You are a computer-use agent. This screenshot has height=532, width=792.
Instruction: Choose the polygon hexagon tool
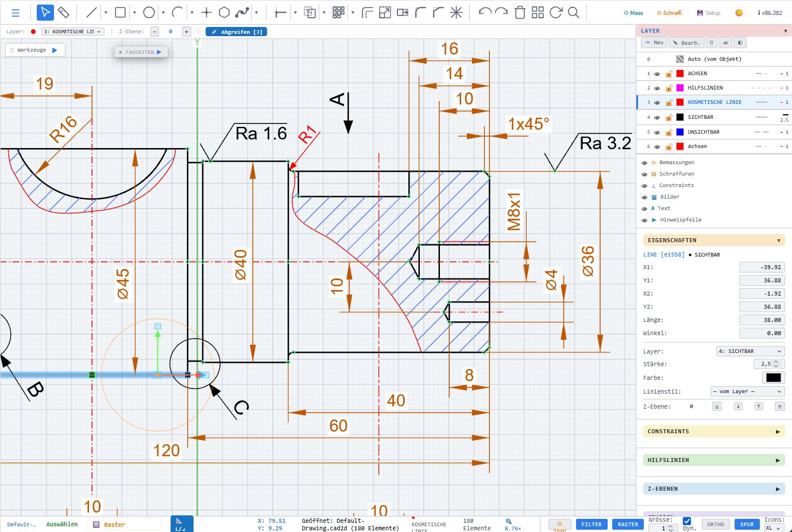click(x=225, y=13)
